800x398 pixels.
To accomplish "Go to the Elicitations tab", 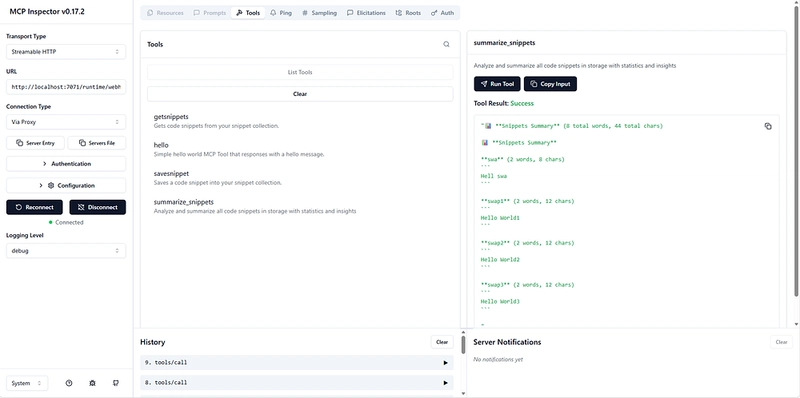I will click(366, 13).
